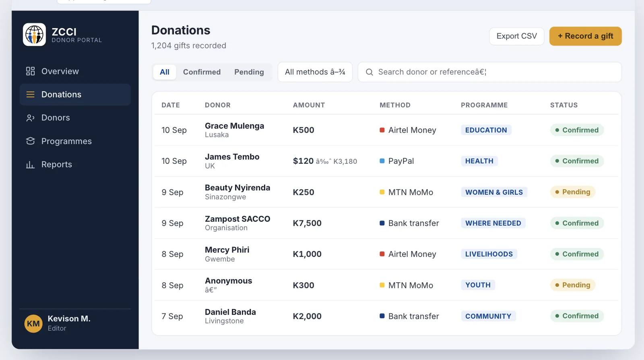Select the All filter tab
This screenshot has width=644, height=360.
pyautogui.click(x=165, y=72)
